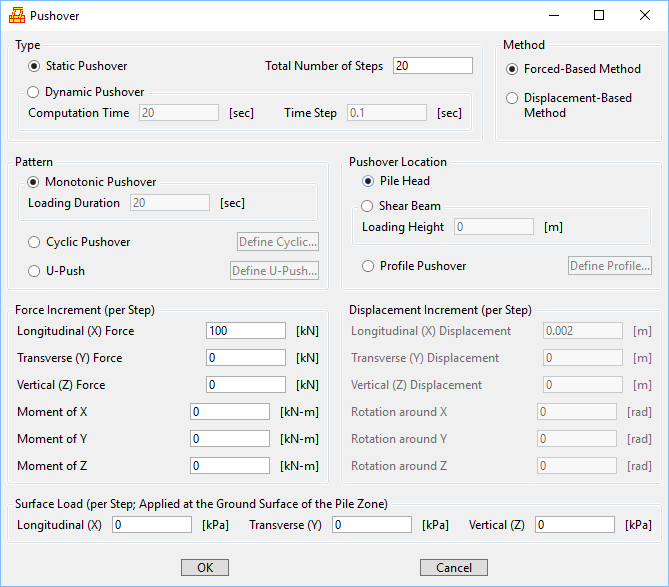Viewport: 669px width, 587px height.
Task: Select Static Pushover radio button
Action: 35,66
